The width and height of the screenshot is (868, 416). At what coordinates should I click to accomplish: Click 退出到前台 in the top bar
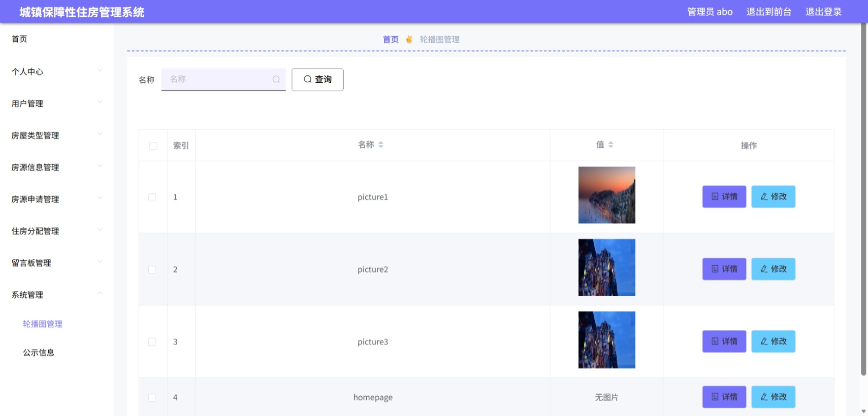click(x=769, y=12)
